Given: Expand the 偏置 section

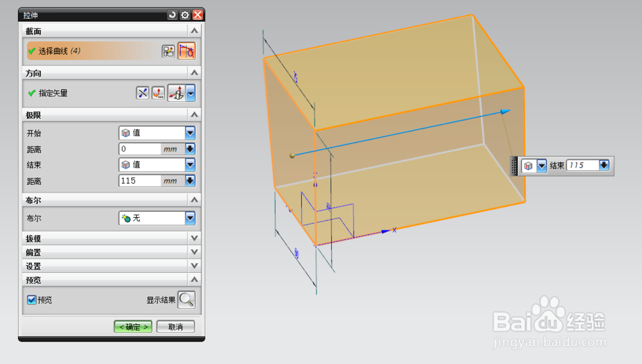Looking at the screenshot, I should coord(194,252).
